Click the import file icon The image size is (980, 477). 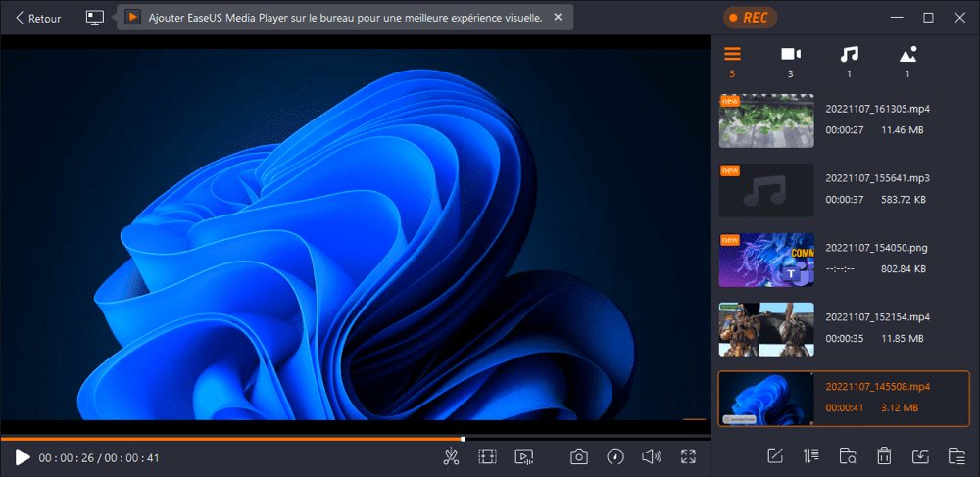point(920,456)
